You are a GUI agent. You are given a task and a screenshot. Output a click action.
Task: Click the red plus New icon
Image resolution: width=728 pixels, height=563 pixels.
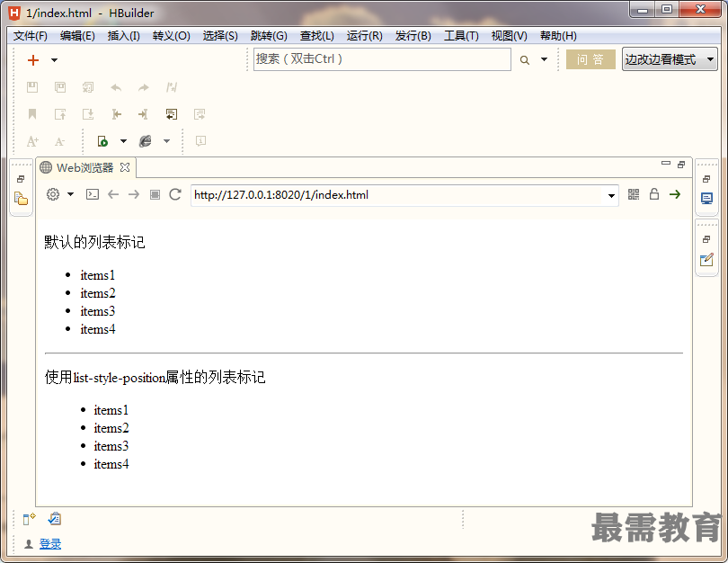[33, 60]
